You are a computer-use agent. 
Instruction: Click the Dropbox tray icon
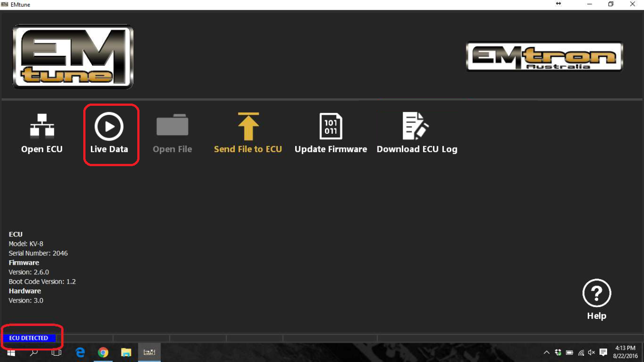click(x=558, y=353)
